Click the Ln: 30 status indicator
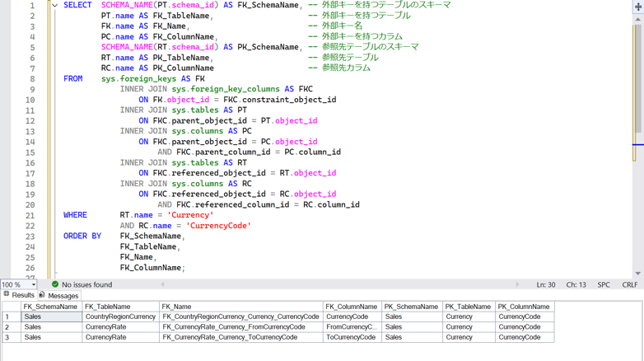The height and width of the screenshot is (361, 644). [546, 284]
